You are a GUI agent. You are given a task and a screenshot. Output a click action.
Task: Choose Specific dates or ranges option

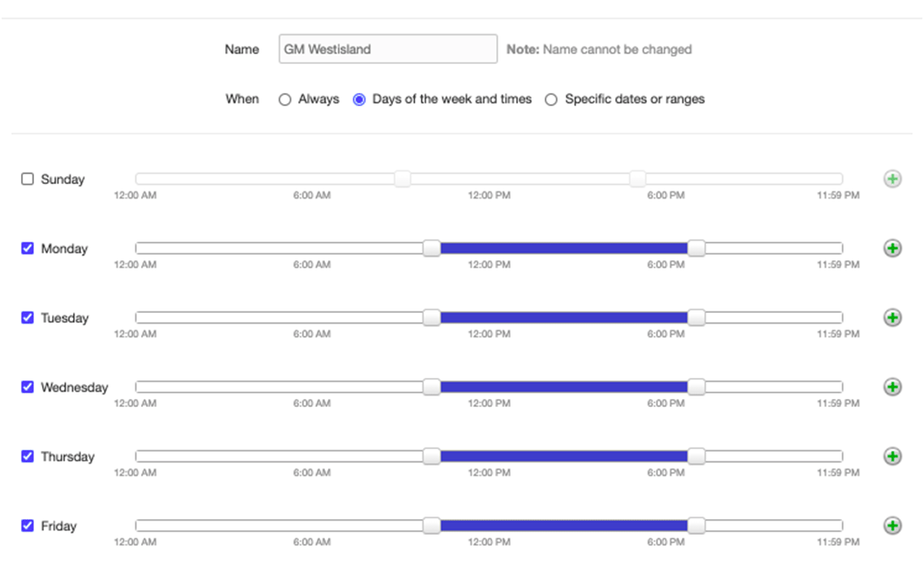click(551, 100)
